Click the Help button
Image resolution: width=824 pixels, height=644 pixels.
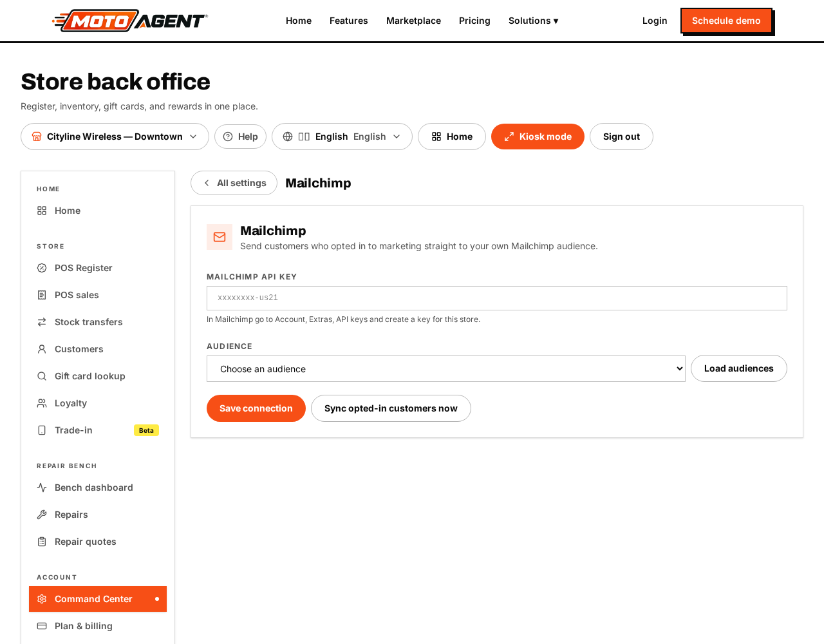240,137
